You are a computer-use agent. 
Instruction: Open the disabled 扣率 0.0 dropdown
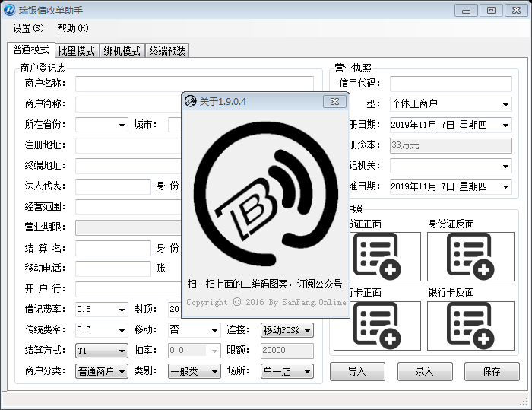point(194,351)
